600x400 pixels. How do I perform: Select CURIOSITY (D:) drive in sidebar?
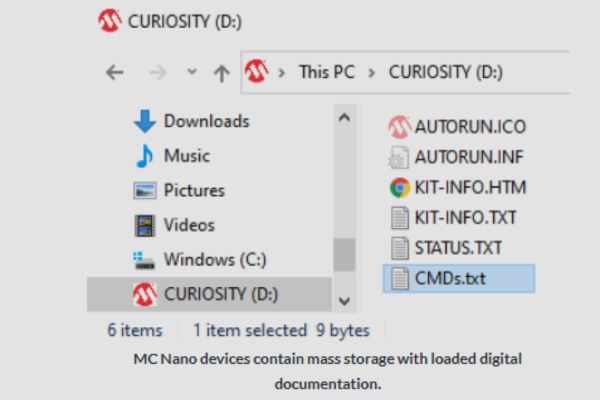tap(222, 295)
